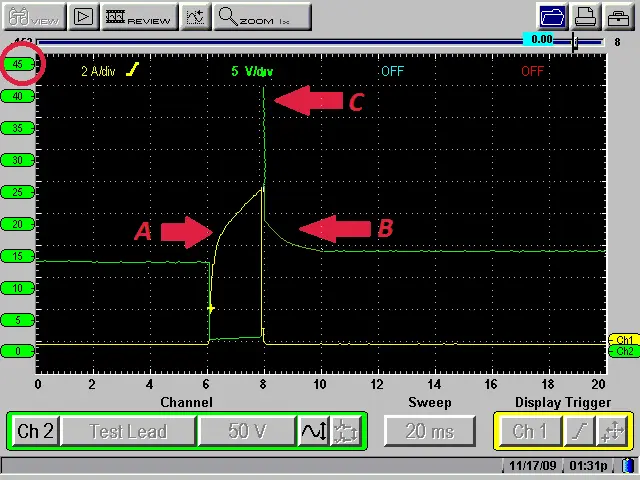Click the printer icon
Image resolution: width=640 pixels, height=480 pixels.
point(586,17)
